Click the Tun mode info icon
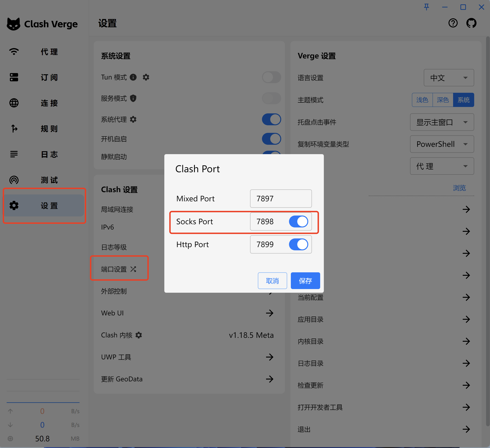This screenshot has height=448, width=490. tap(133, 77)
